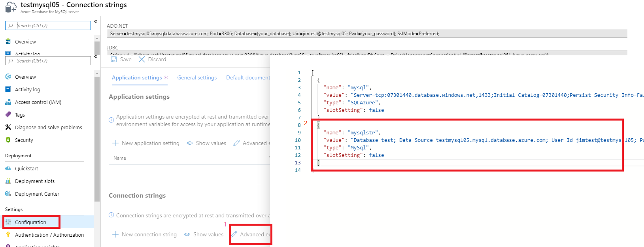This screenshot has height=247, width=644.
Task: Click into the search box above the globe Overview item
Action: (x=48, y=61)
